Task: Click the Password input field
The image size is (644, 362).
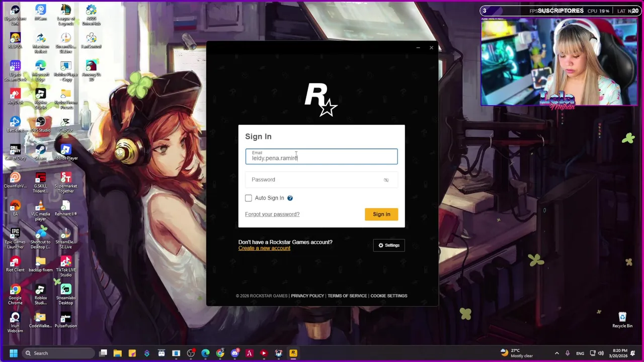Action: (x=321, y=179)
